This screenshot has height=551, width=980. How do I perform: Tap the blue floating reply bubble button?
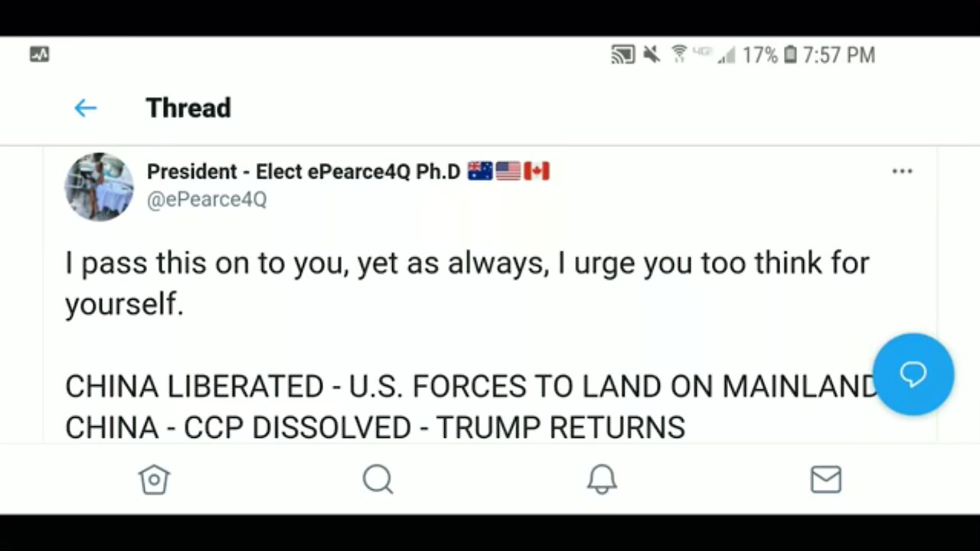click(x=913, y=374)
